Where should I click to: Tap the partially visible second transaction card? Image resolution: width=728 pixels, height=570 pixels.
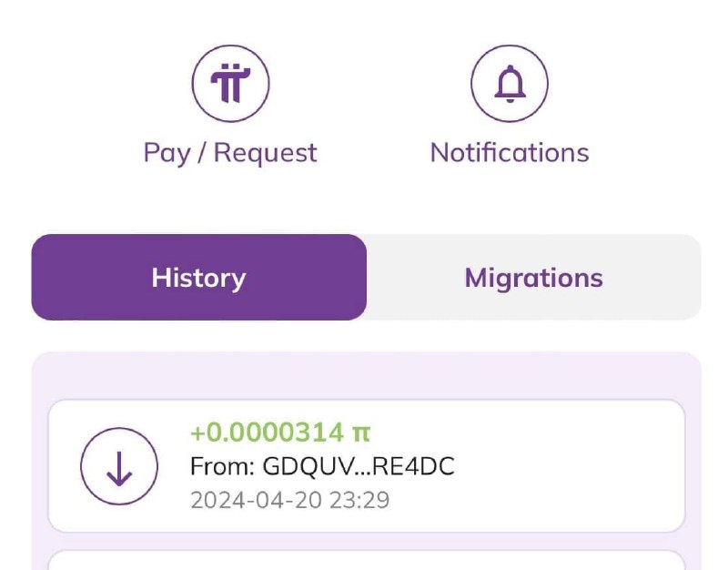(366, 559)
